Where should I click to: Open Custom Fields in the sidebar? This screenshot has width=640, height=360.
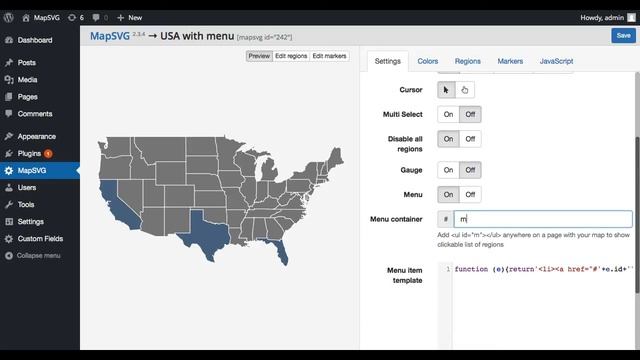(x=40, y=239)
